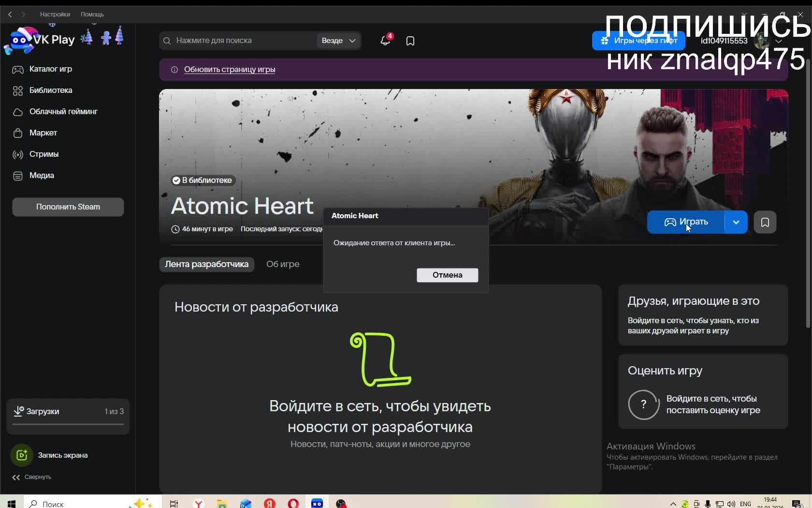This screenshot has height=508, width=812.
Task: Collapse the sidebar with Свернуть
Action: 32,477
